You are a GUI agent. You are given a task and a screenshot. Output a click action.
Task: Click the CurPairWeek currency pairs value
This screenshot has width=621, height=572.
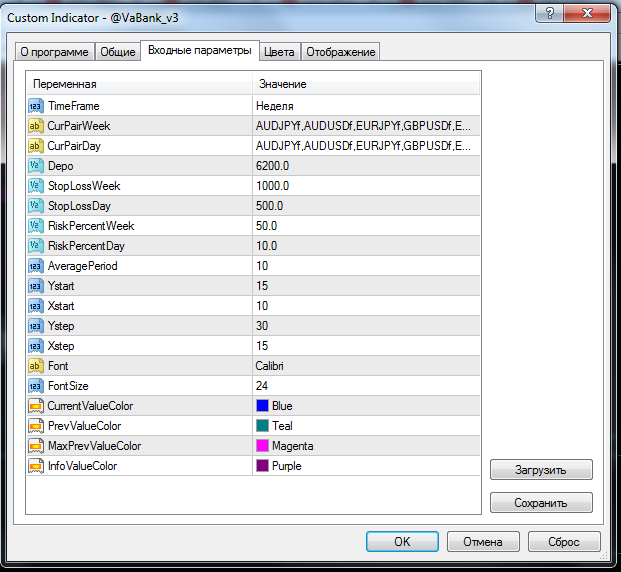click(x=363, y=126)
